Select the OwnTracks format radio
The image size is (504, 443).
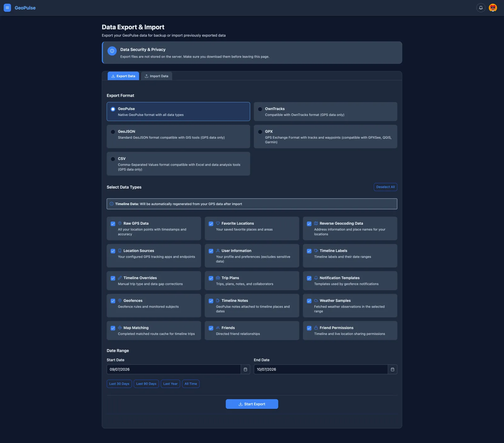point(260,109)
